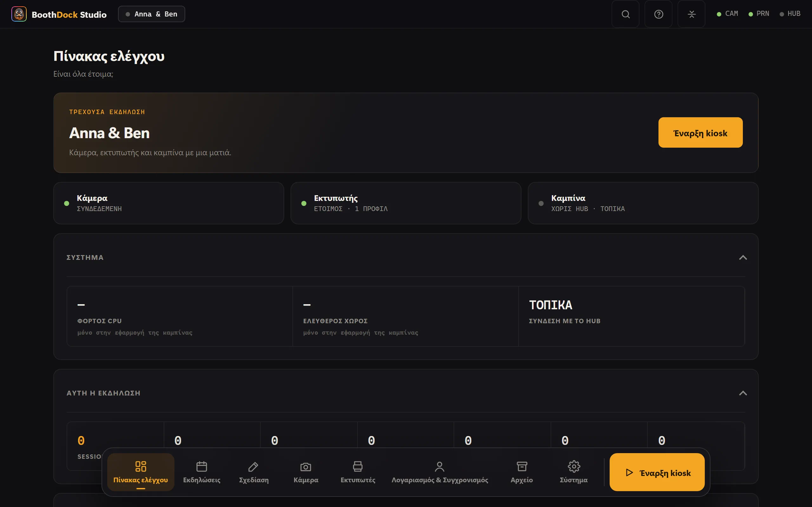Click the search magnifier icon

625,14
